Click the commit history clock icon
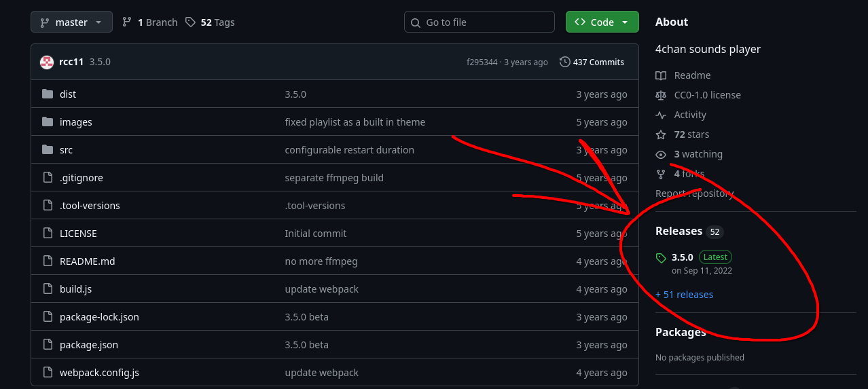868x389 pixels. pyautogui.click(x=565, y=62)
